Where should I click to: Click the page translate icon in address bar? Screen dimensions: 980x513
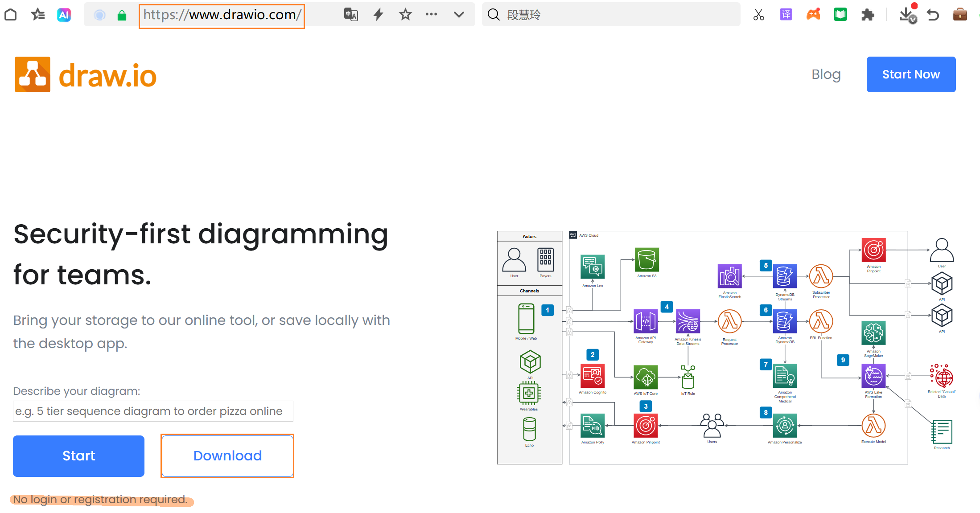pos(351,15)
